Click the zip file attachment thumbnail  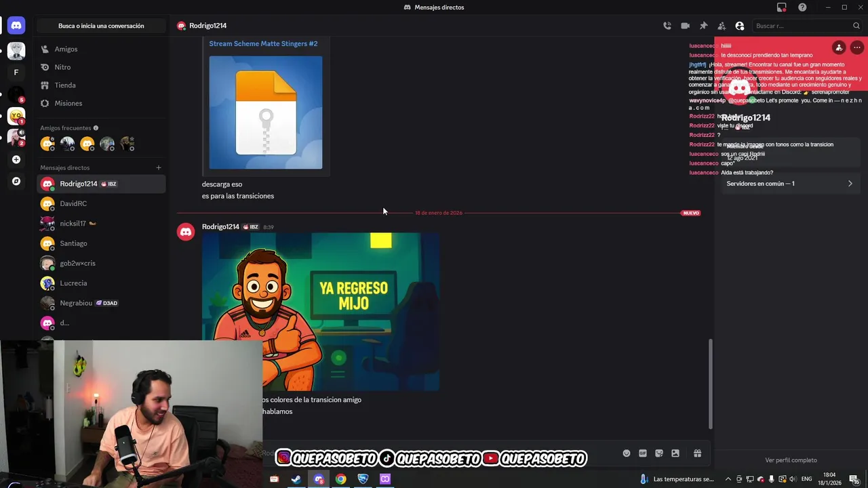[266, 113]
